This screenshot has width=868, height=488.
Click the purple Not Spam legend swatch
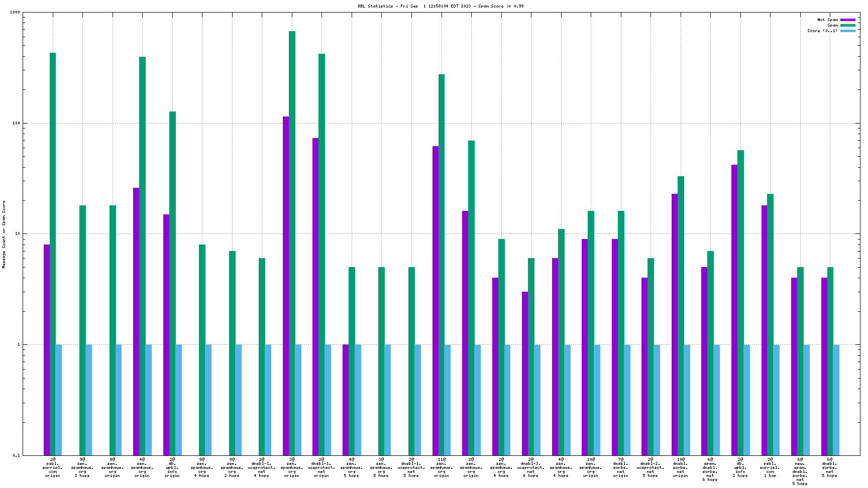point(848,20)
